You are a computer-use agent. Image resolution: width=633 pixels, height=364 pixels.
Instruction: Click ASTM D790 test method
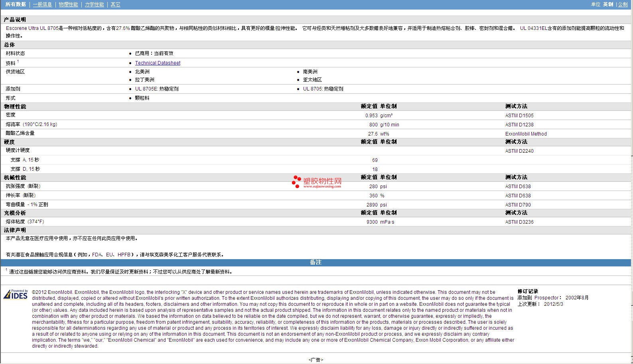click(x=518, y=205)
